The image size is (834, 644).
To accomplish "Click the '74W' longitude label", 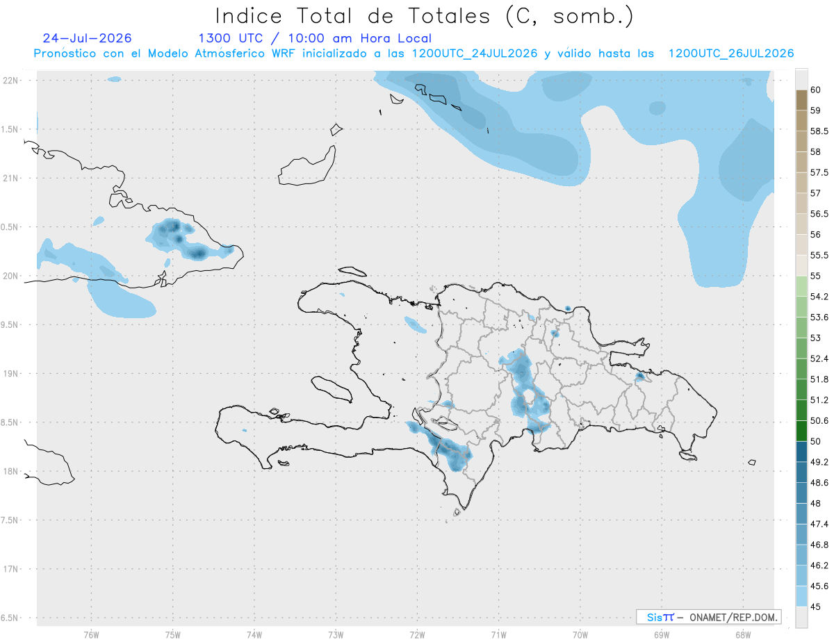I will pyautogui.click(x=254, y=634).
